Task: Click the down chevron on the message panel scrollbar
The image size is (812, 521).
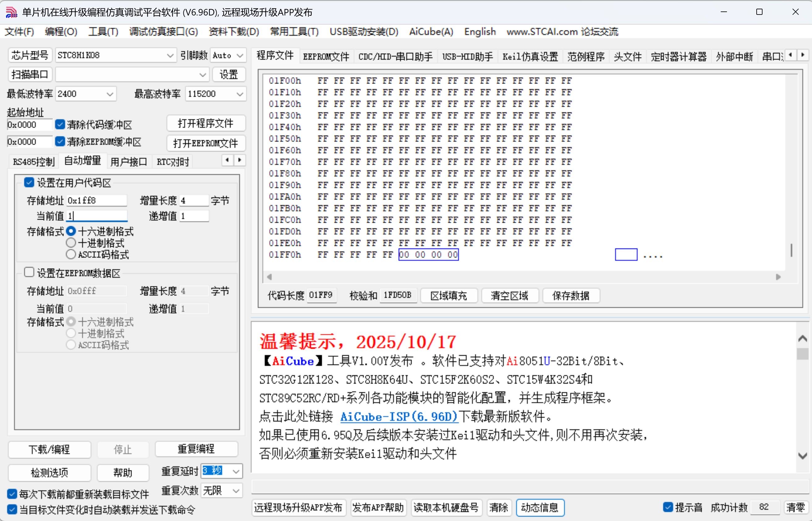Action: coord(802,455)
